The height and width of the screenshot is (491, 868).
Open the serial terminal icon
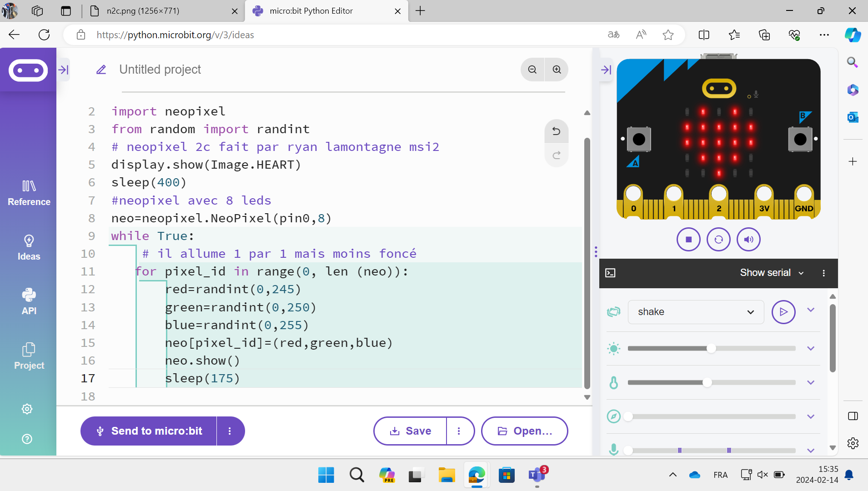pyautogui.click(x=611, y=273)
